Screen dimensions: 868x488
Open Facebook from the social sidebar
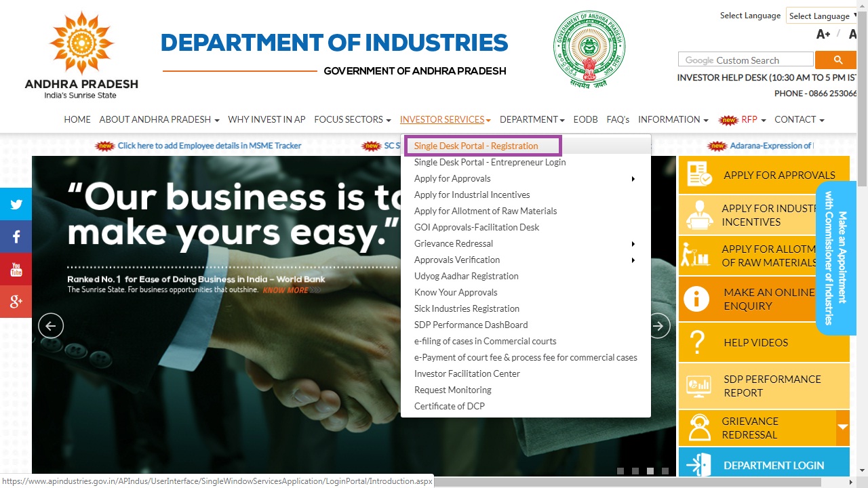(16, 237)
